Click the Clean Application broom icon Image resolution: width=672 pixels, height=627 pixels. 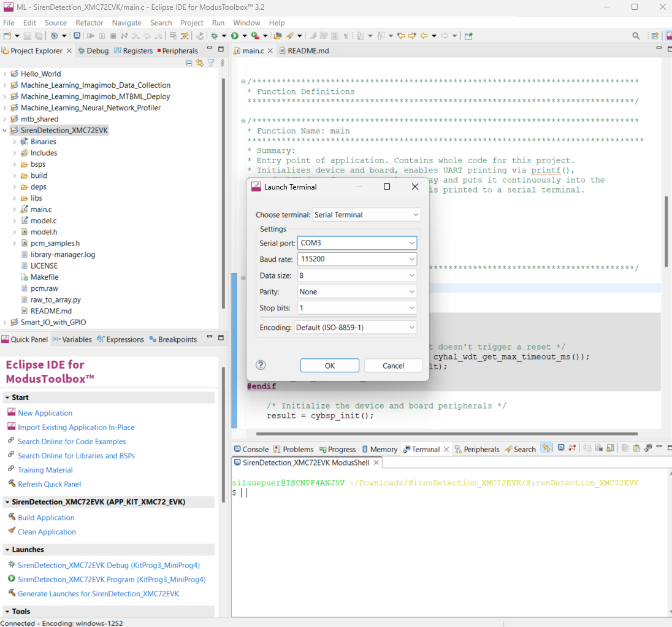pyautogui.click(x=12, y=531)
